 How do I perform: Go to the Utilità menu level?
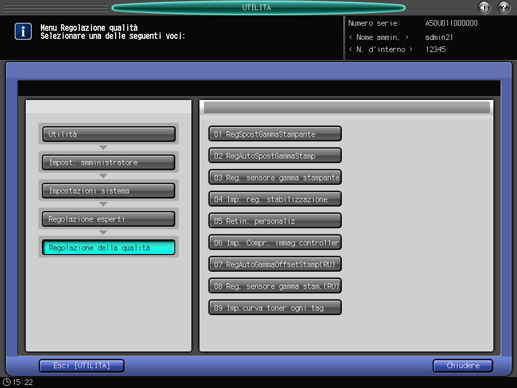tap(109, 134)
